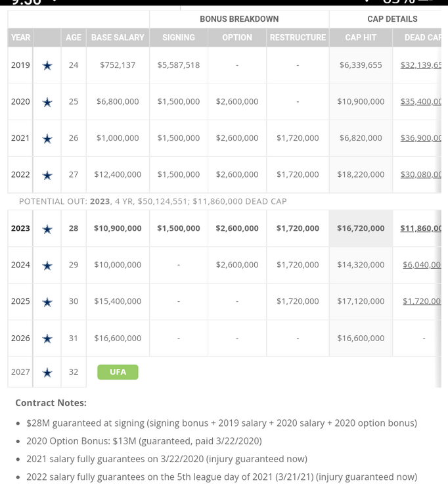Click the Cap Hit column header
This screenshot has width=448, height=493.
coord(361,37)
